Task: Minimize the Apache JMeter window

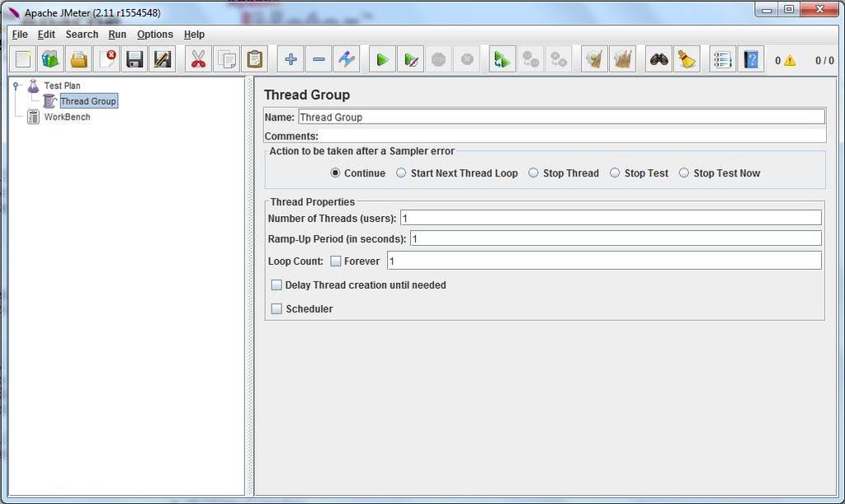Action: [x=767, y=9]
